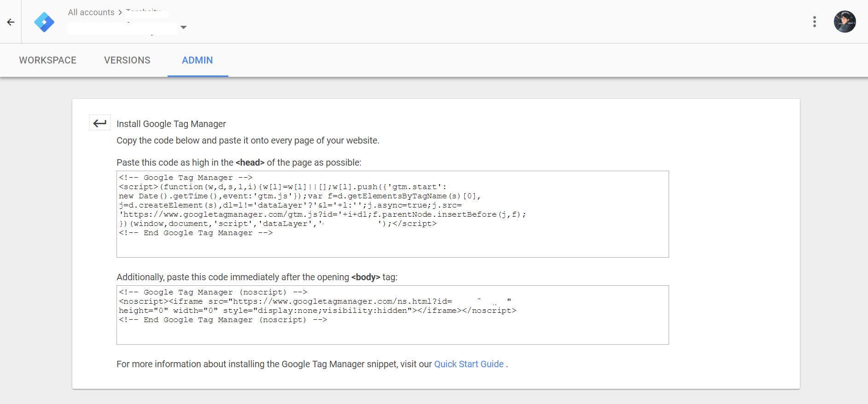Click the '<!-- End Google Tag Manager -->' line
This screenshot has width=868, height=404.
(x=196, y=233)
